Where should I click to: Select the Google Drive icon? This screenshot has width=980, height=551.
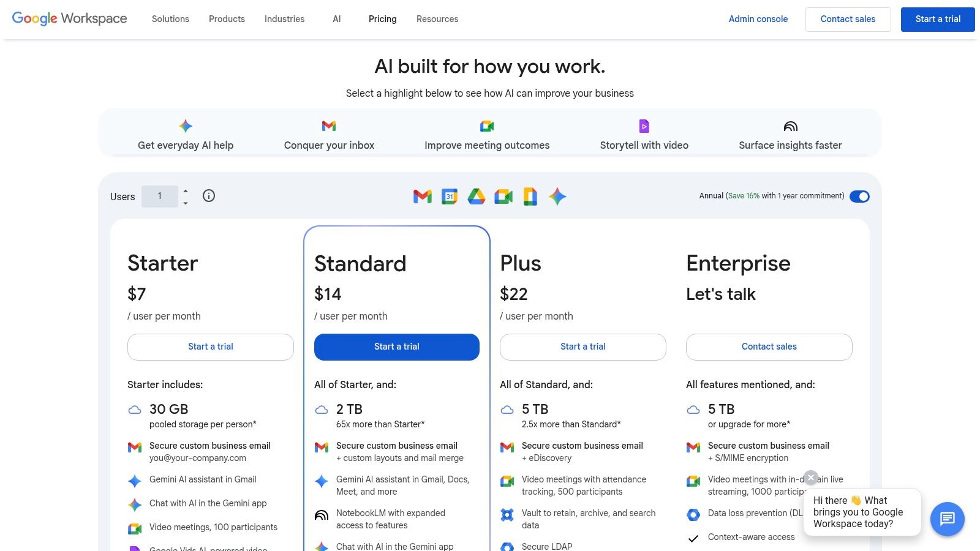(477, 197)
